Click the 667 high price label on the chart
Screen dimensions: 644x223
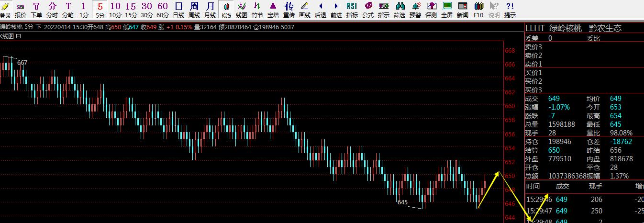(22, 63)
